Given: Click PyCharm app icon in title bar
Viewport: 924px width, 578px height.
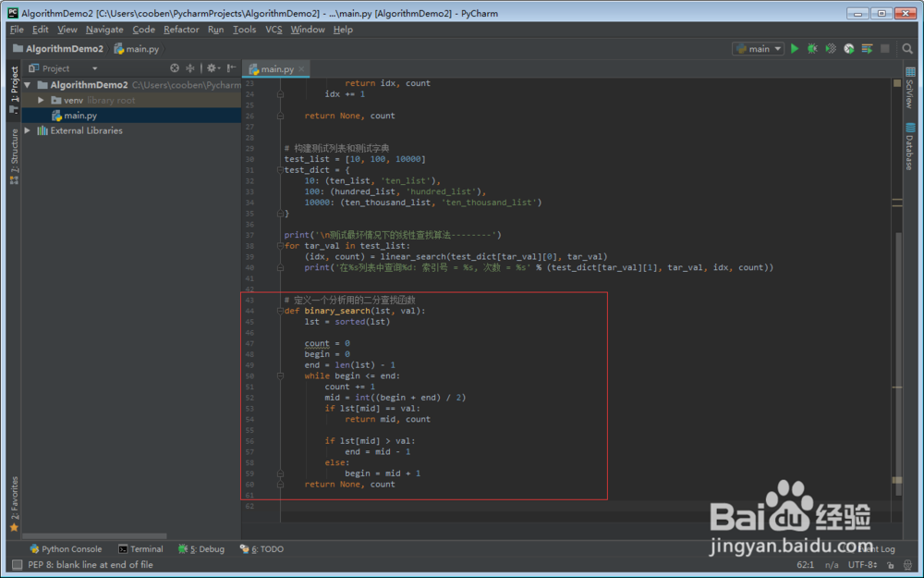Looking at the screenshot, I should point(12,13).
